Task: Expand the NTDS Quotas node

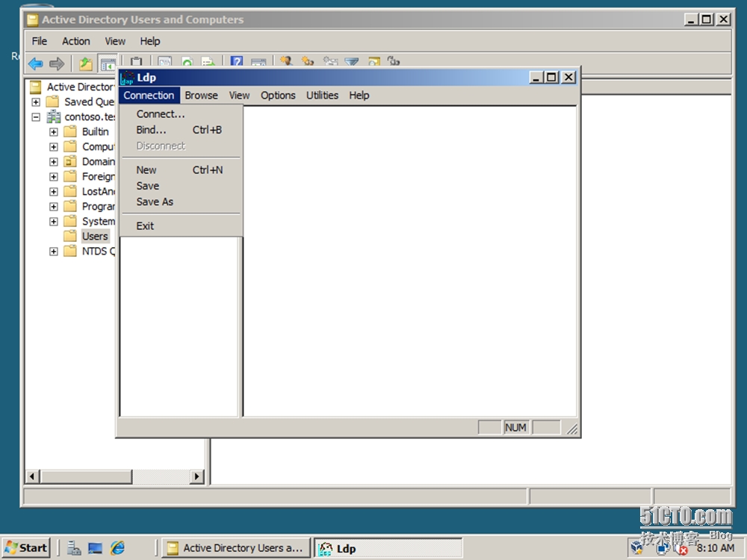Action: (53, 252)
